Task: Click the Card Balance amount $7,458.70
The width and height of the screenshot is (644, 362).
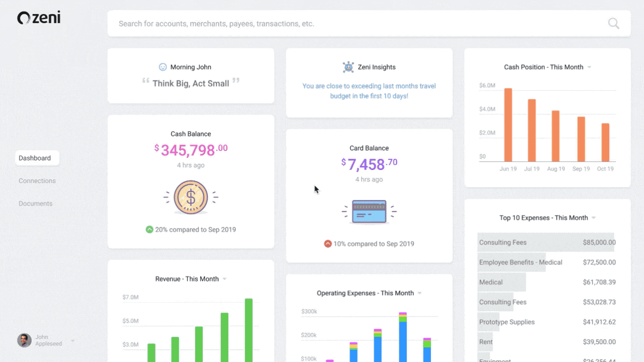Action: (x=369, y=163)
